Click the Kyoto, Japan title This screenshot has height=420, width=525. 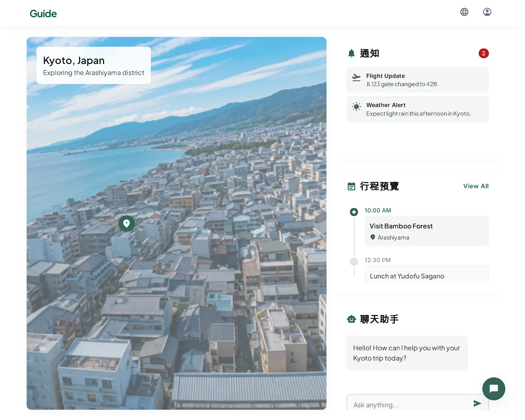tap(74, 60)
